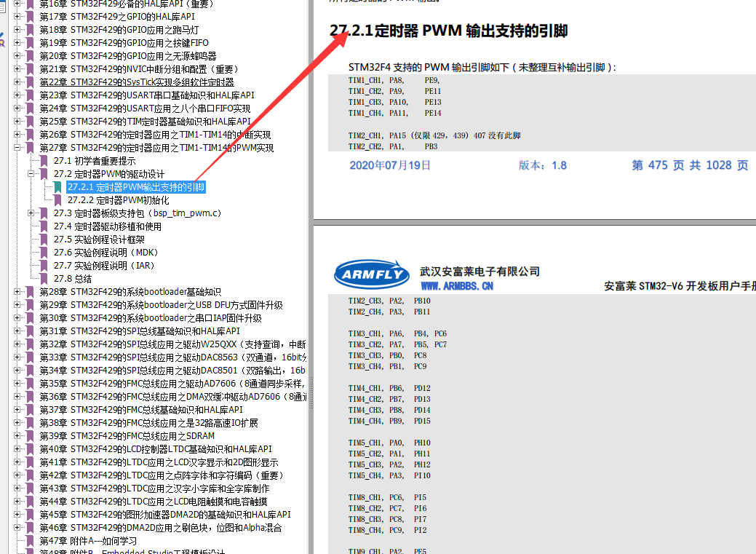This screenshot has height=554, width=756.
Task: Expand the 第28章 系统bootloader基础知识 node
Action: click(x=17, y=291)
